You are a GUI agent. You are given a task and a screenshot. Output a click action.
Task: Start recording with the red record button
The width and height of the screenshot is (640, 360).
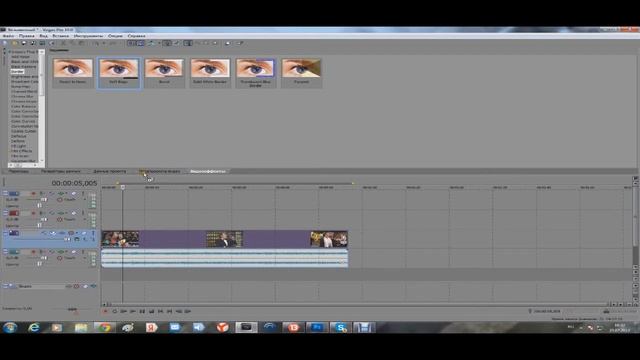(x=105, y=311)
